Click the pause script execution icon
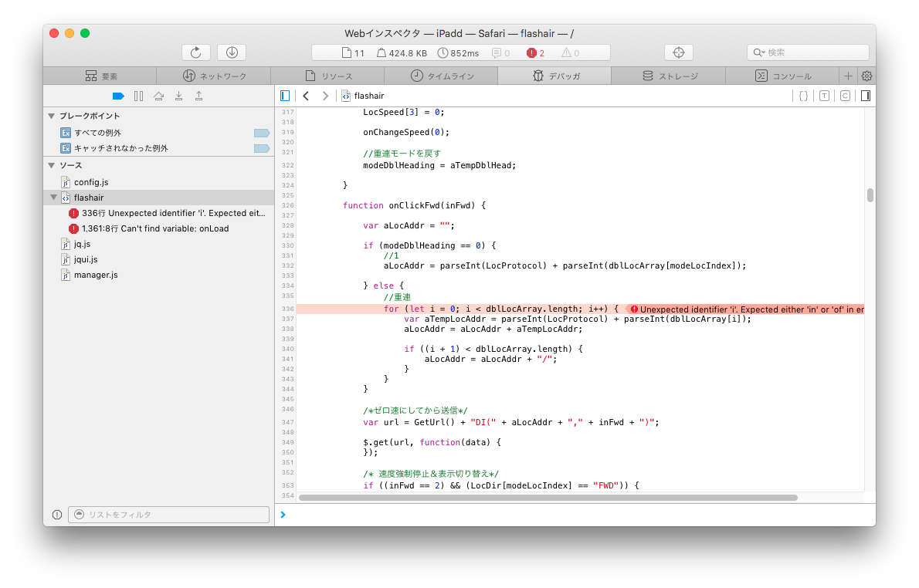919x588 pixels. click(x=138, y=96)
